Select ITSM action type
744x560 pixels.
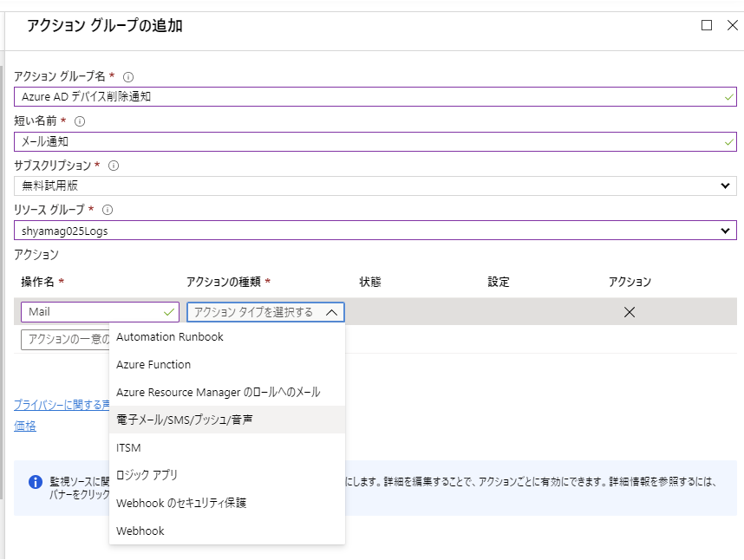pyautogui.click(x=227, y=447)
